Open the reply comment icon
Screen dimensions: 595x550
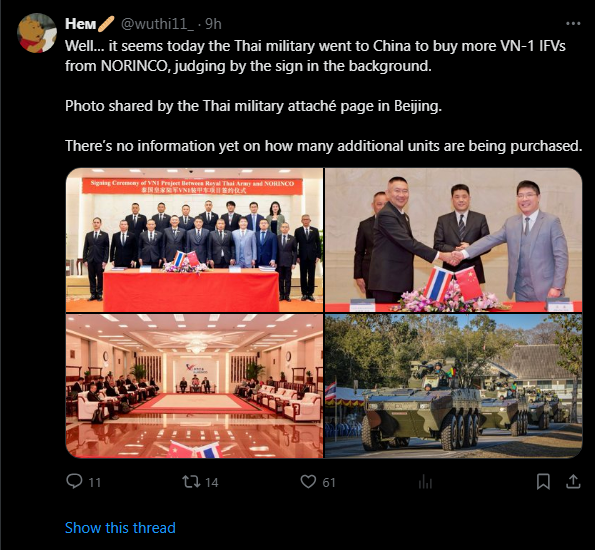point(74,481)
